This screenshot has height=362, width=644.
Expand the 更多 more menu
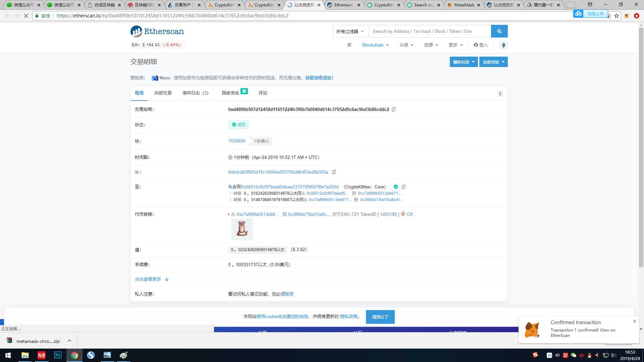(x=456, y=45)
